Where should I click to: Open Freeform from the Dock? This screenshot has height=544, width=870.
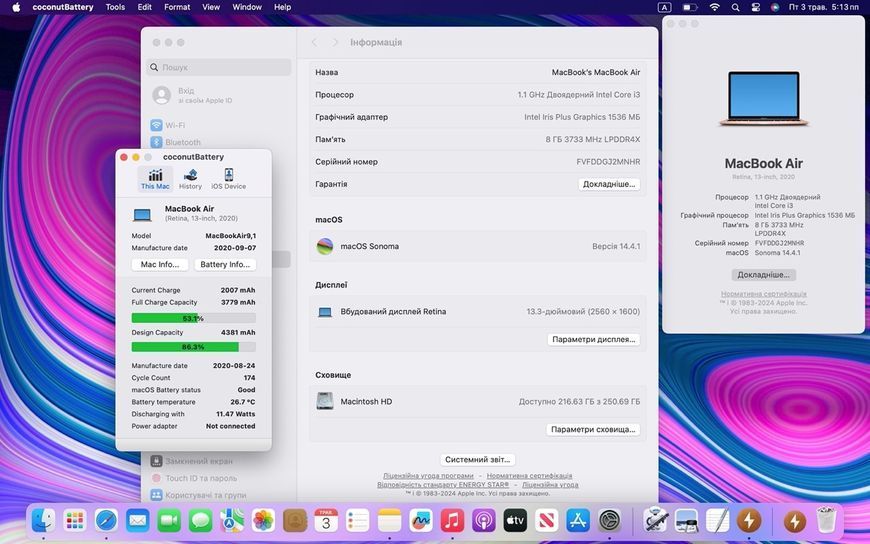[421, 521]
